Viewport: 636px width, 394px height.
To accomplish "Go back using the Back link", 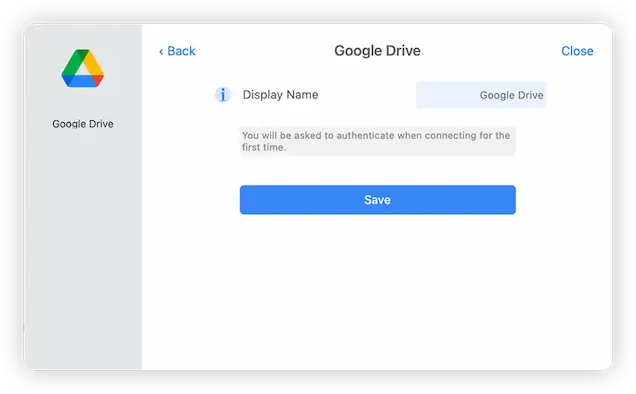I will [x=177, y=51].
